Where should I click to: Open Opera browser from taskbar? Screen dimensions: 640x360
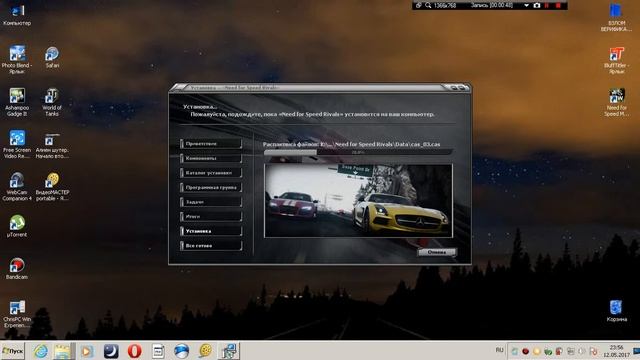(134, 351)
